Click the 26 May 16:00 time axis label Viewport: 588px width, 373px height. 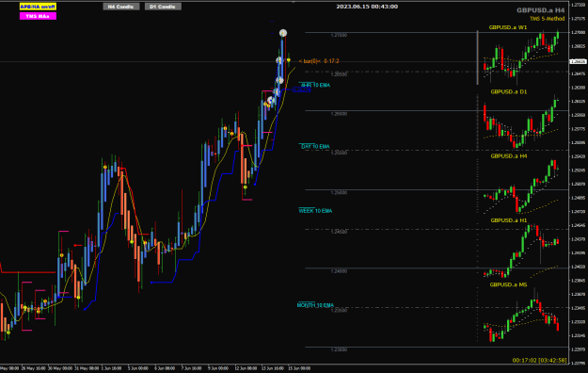[x=33, y=368]
